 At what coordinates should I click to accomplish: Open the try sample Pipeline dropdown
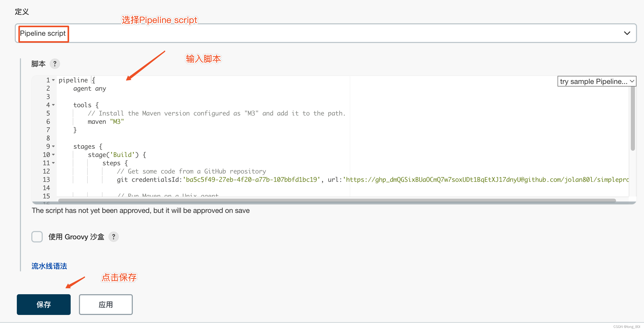[x=596, y=81]
